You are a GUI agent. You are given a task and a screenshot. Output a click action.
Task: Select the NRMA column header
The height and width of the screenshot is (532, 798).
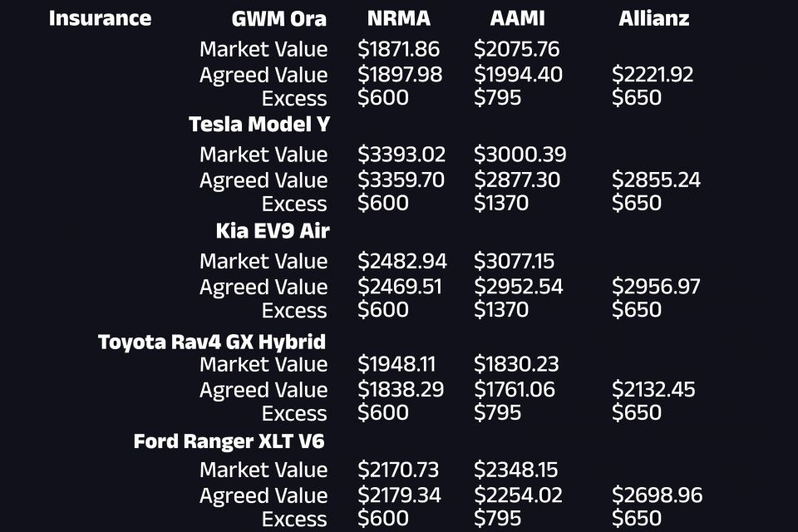click(x=399, y=18)
